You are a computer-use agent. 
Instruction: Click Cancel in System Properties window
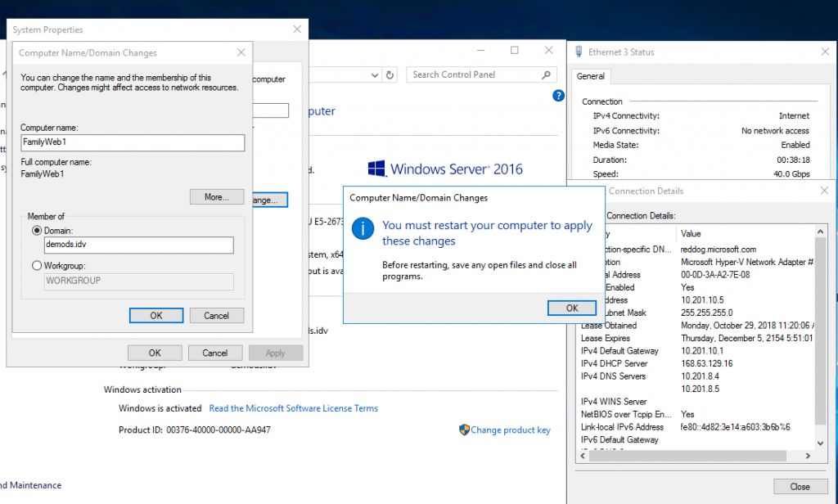coord(215,353)
